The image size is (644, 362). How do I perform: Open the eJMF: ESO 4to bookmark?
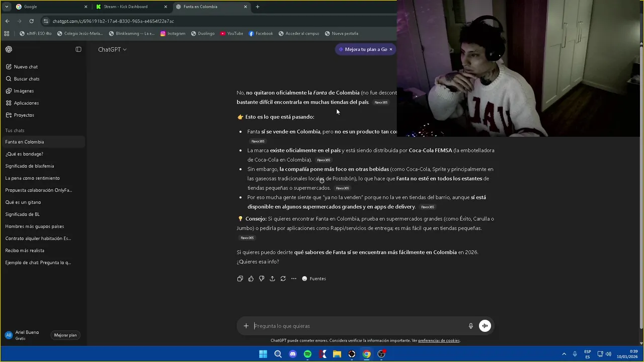[x=35, y=34]
